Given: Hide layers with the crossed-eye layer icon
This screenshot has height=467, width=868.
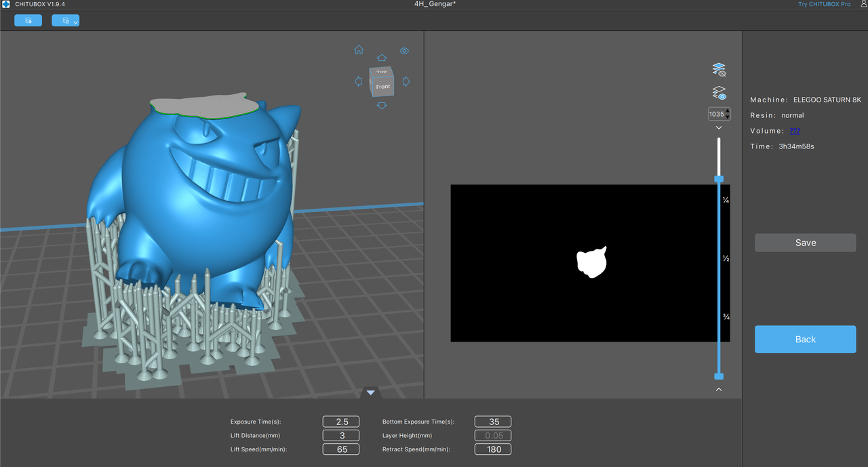Looking at the screenshot, I should tap(719, 69).
